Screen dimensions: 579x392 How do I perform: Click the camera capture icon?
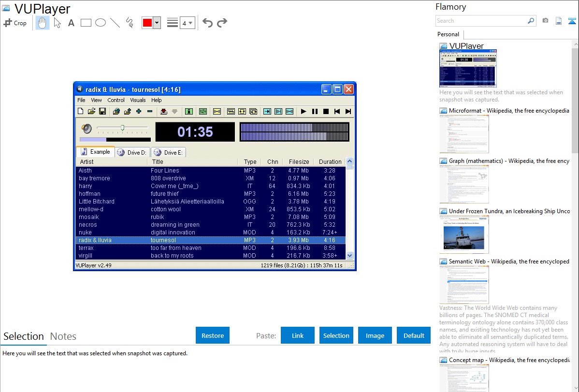pyautogui.click(x=545, y=21)
